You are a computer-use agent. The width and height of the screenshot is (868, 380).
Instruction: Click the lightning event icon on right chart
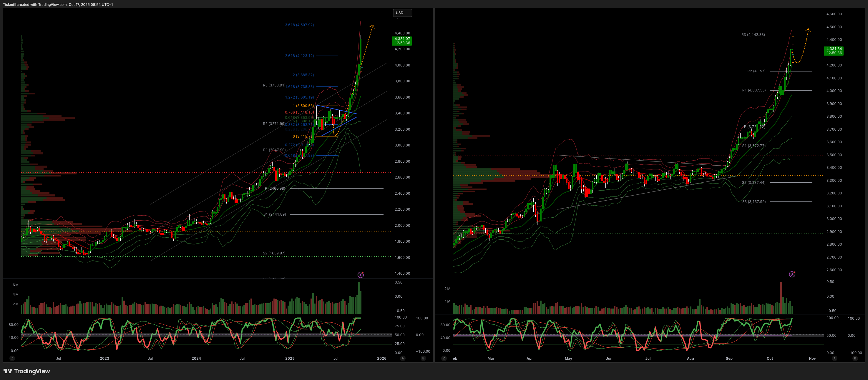[x=792, y=274]
